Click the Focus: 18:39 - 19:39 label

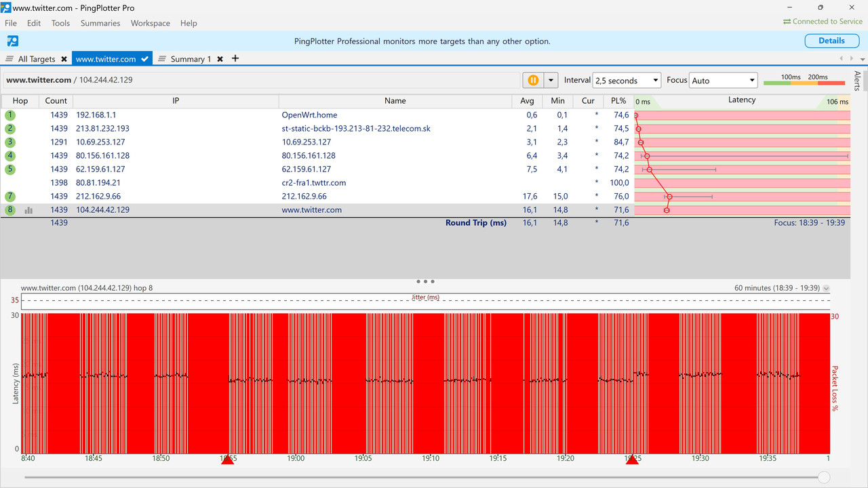pyautogui.click(x=810, y=223)
